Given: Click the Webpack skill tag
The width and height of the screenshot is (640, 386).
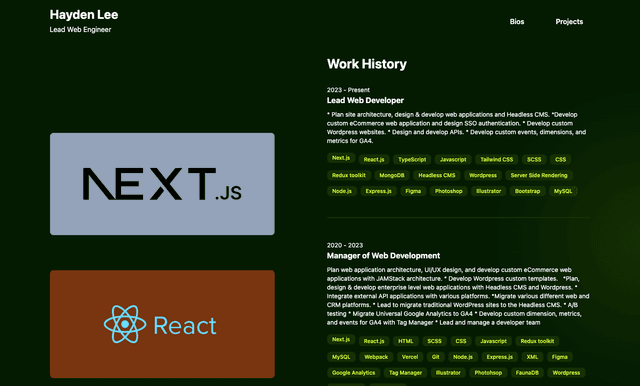Looking at the screenshot, I should (376, 357).
